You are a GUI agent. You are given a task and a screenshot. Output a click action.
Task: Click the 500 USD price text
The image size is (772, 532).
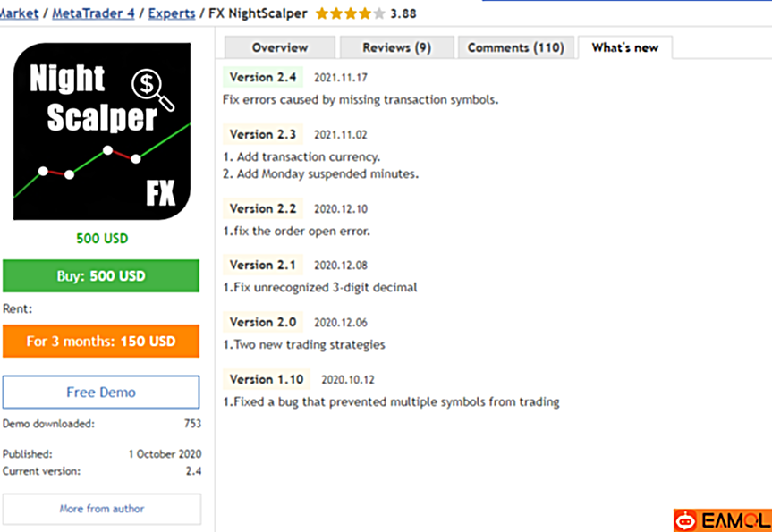(x=102, y=239)
